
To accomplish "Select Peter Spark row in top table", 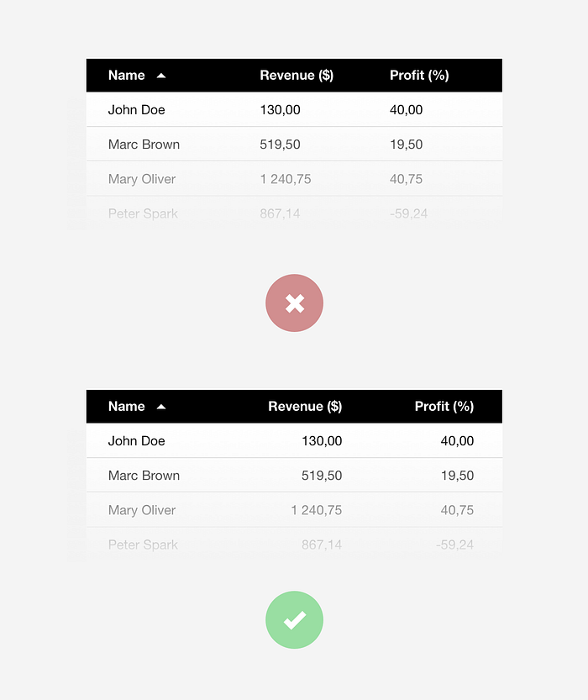I will 295,213.
